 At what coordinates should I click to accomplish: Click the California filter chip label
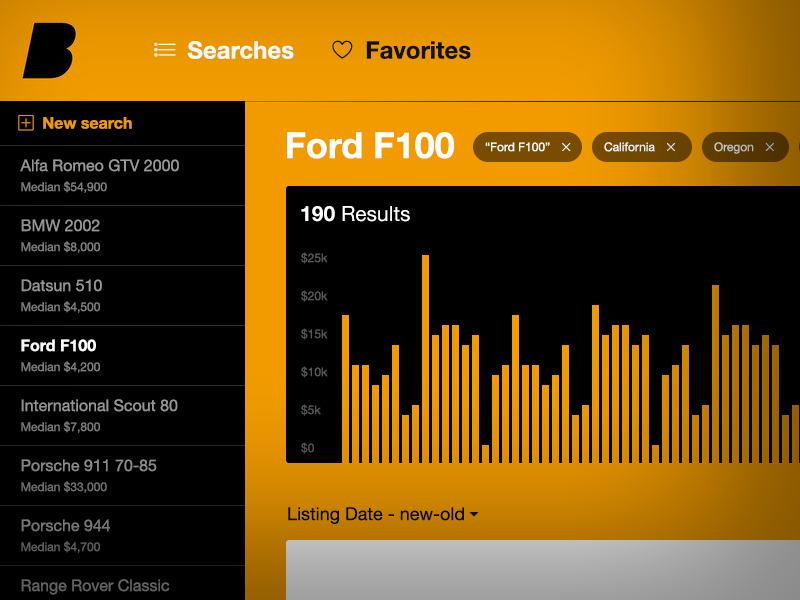(x=629, y=147)
